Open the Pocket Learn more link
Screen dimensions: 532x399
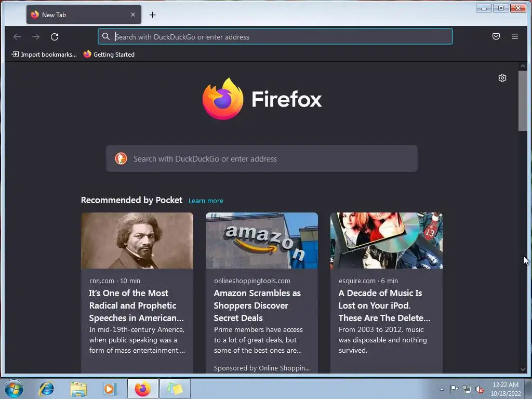click(x=206, y=201)
